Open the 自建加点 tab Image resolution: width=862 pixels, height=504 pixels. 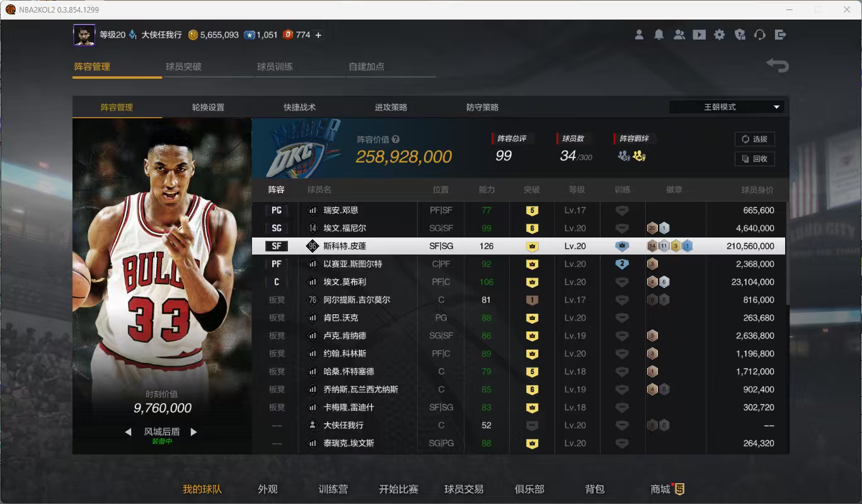tap(367, 66)
